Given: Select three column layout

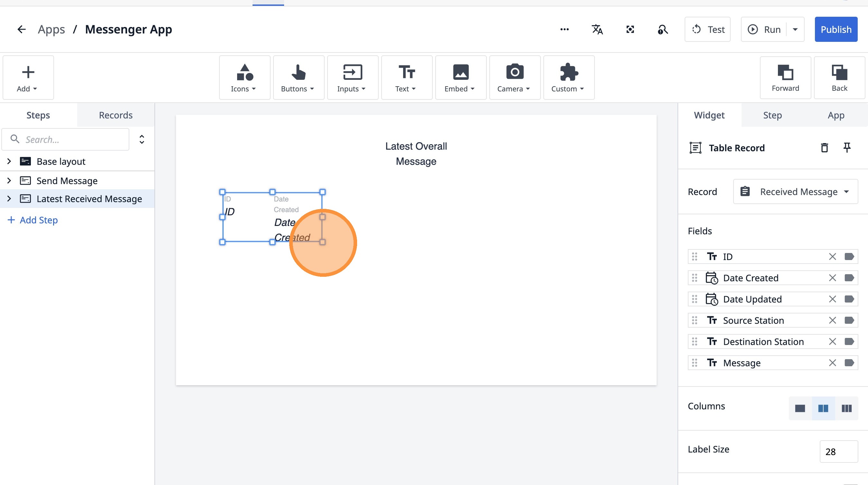Looking at the screenshot, I should click(x=846, y=408).
